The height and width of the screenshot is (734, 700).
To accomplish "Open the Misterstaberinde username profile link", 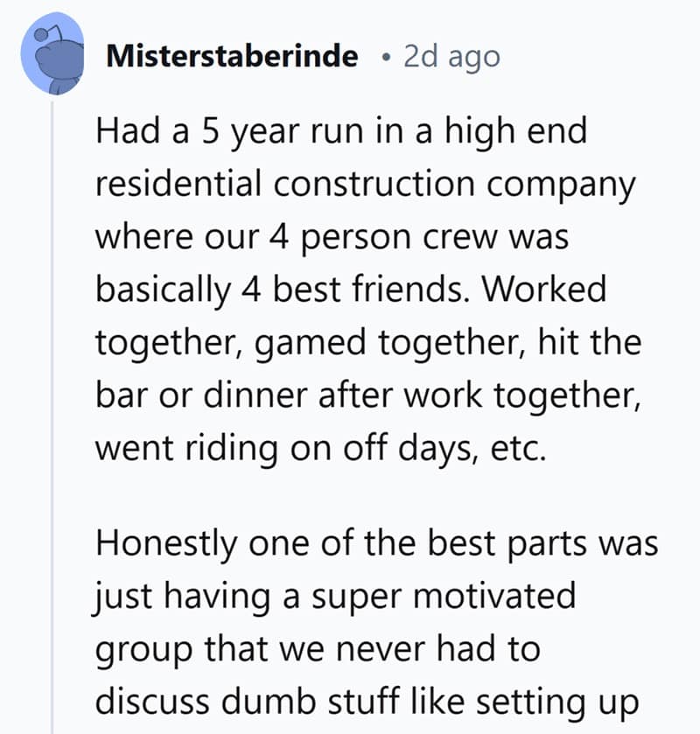I will (x=231, y=57).
